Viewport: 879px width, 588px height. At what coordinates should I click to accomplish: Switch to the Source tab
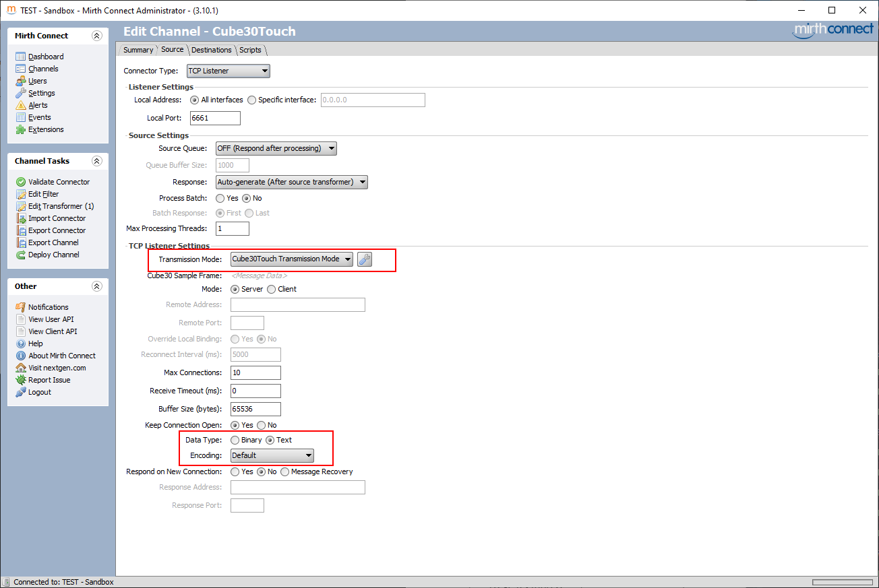(173, 49)
